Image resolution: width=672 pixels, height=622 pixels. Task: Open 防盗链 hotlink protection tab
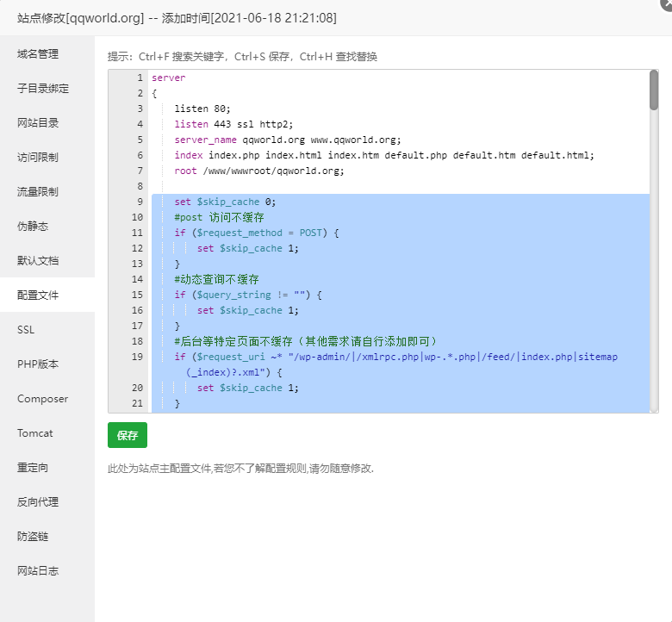point(33,536)
